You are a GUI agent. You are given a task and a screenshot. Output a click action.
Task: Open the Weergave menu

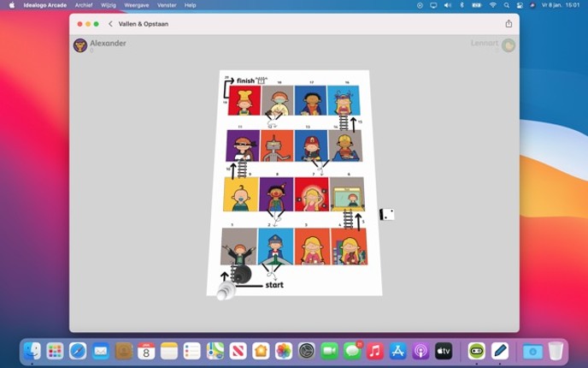(137, 4)
